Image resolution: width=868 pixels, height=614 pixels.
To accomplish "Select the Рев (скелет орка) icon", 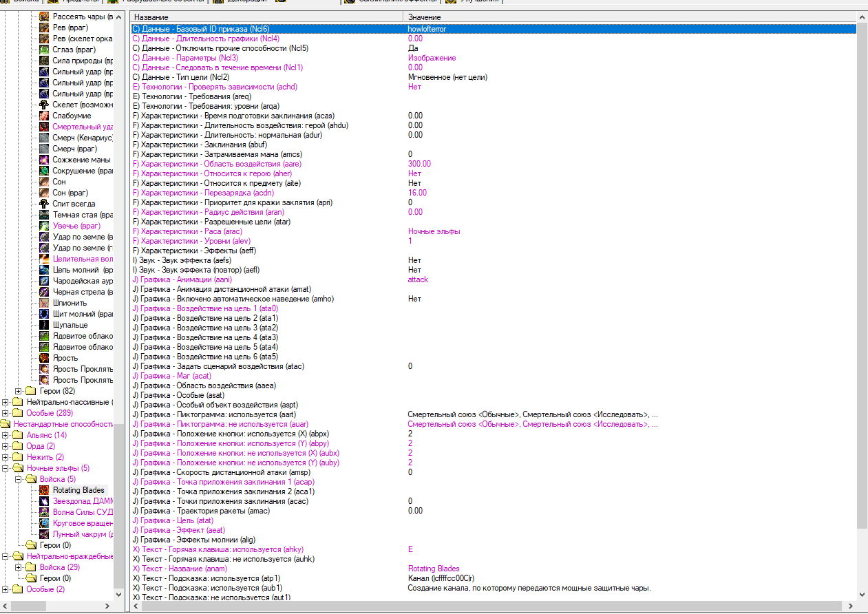I will click(44, 39).
